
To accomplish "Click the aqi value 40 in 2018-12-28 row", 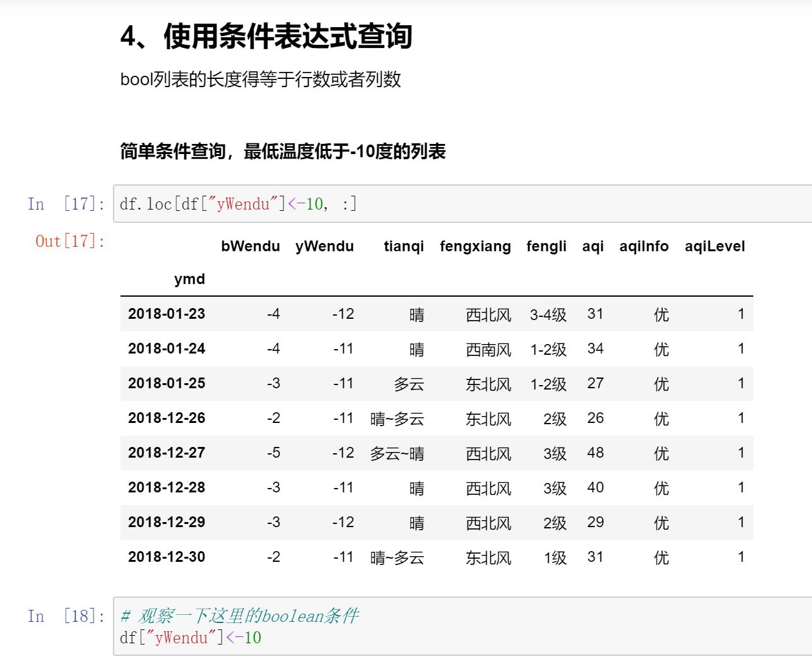I will pos(596,487).
